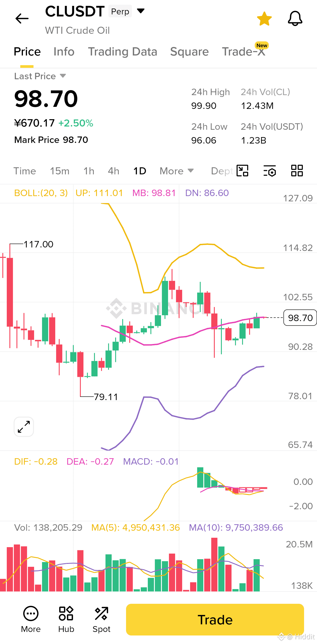Tap the yellow Trade button
The height and width of the screenshot is (644, 317).
pyautogui.click(x=215, y=620)
